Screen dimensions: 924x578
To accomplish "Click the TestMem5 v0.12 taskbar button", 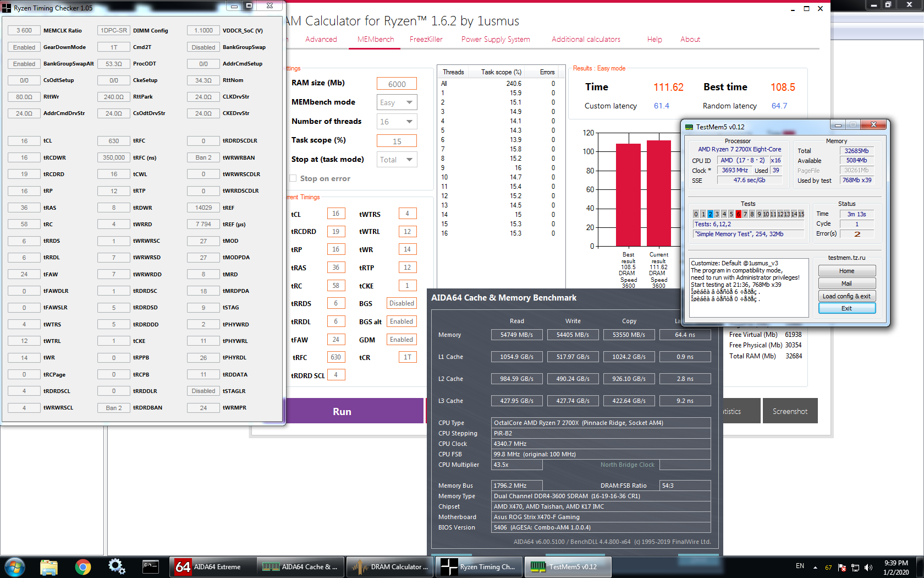I will pos(568,567).
